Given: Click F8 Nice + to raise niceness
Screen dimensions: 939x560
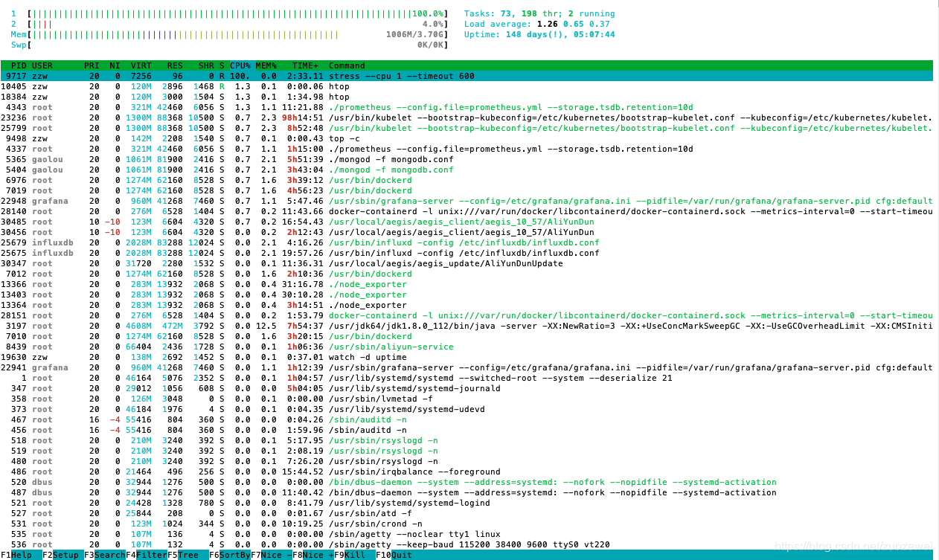Looking at the screenshot, I should click(x=312, y=555).
